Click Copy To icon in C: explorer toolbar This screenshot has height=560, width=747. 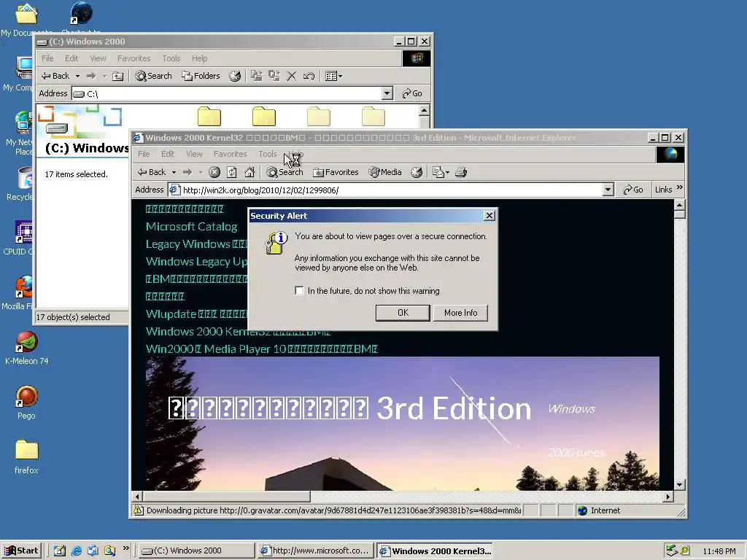274,76
